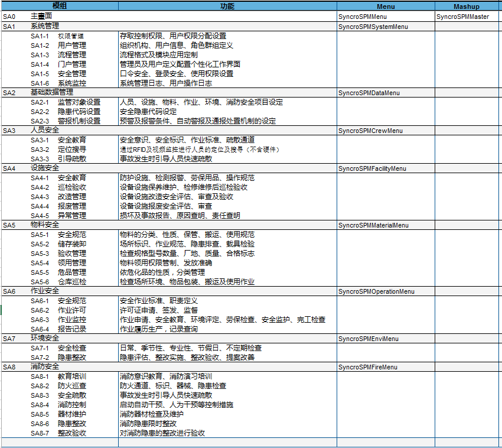Click the SyncroSPMFireMenu cell
The width and height of the screenshot is (502, 448).
coord(386,367)
